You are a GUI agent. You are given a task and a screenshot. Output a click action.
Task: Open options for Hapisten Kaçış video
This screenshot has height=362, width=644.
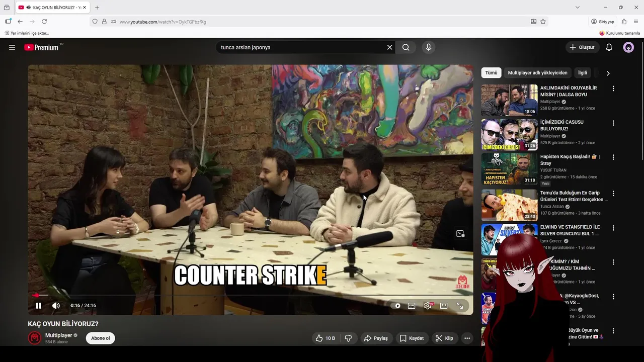[613, 157]
